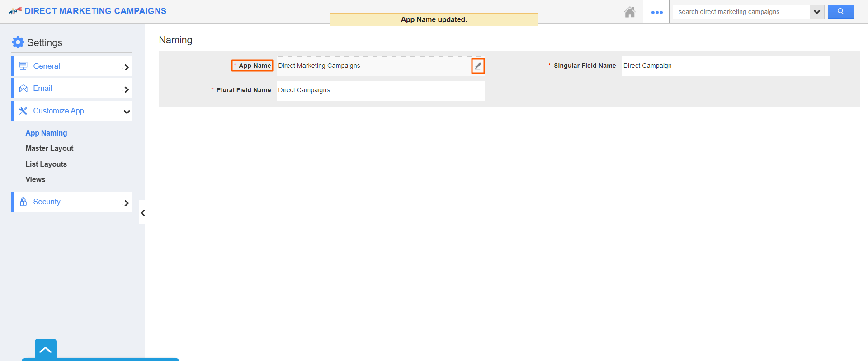Focus the search direct marketing campaigns field

[x=741, y=12]
